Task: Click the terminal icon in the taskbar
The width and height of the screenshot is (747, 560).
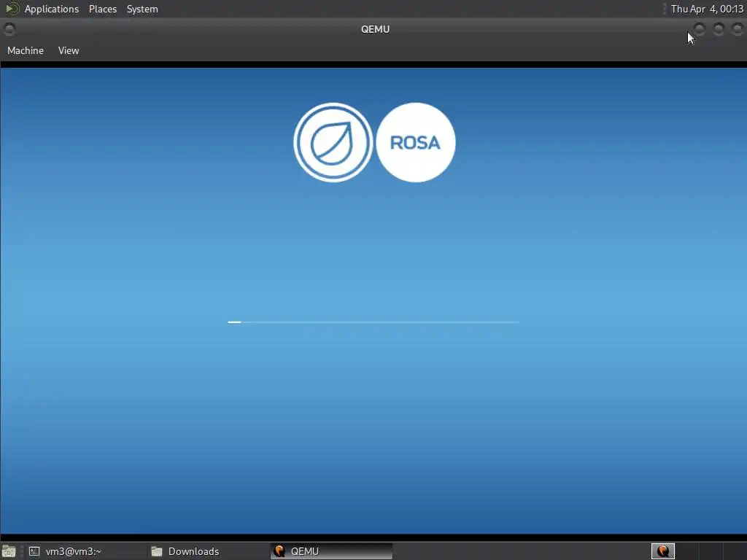Action: tap(34, 551)
